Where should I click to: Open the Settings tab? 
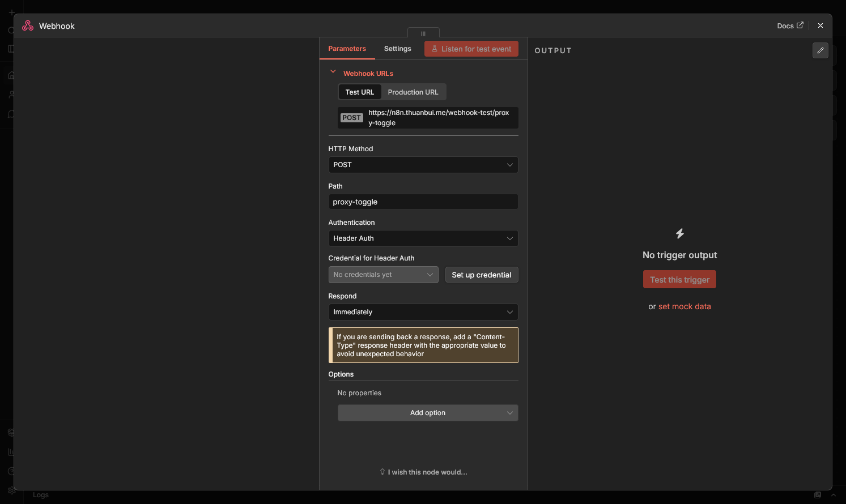[x=398, y=49]
